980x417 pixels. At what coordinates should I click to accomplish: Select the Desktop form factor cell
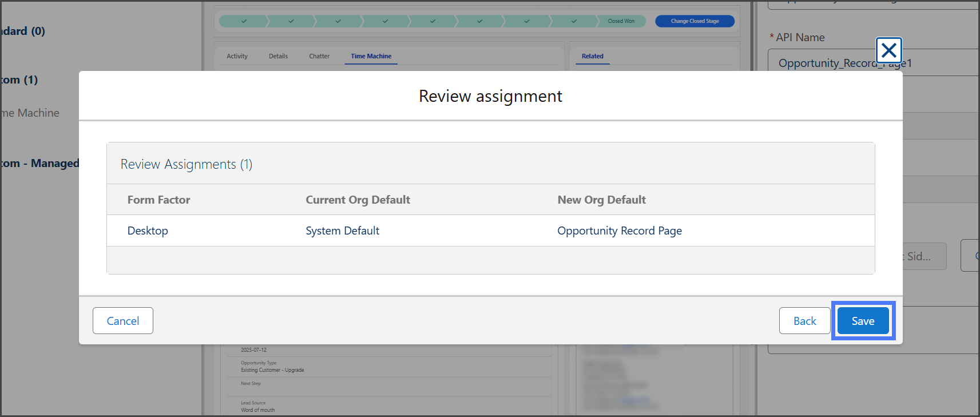click(148, 231)
